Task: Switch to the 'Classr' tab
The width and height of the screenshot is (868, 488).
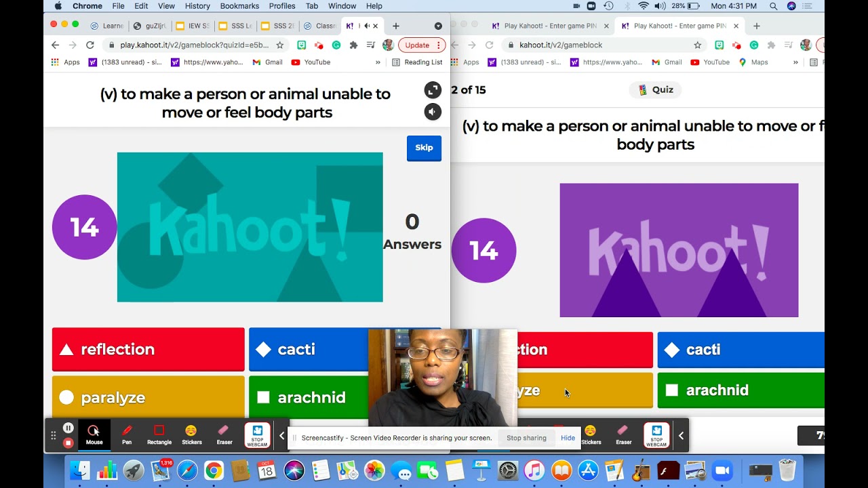Action: pyautogui.click(x=320, y=26)
